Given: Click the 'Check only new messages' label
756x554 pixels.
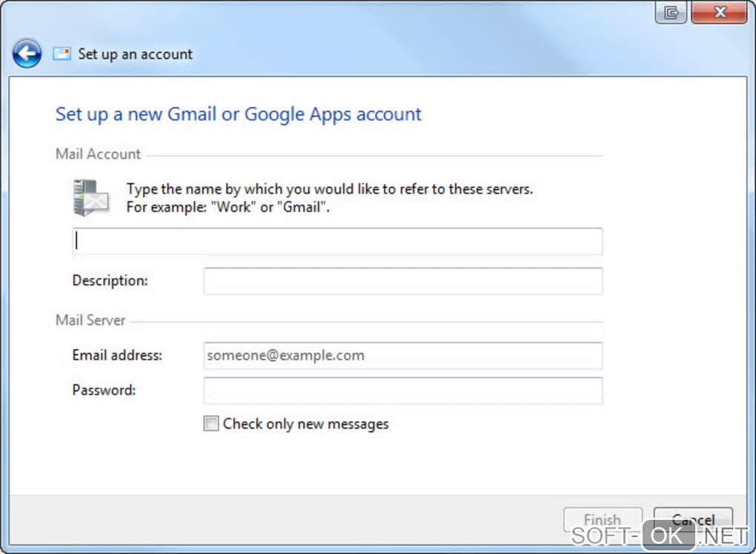Looking at the screenshot, I should tap(305, 424).
